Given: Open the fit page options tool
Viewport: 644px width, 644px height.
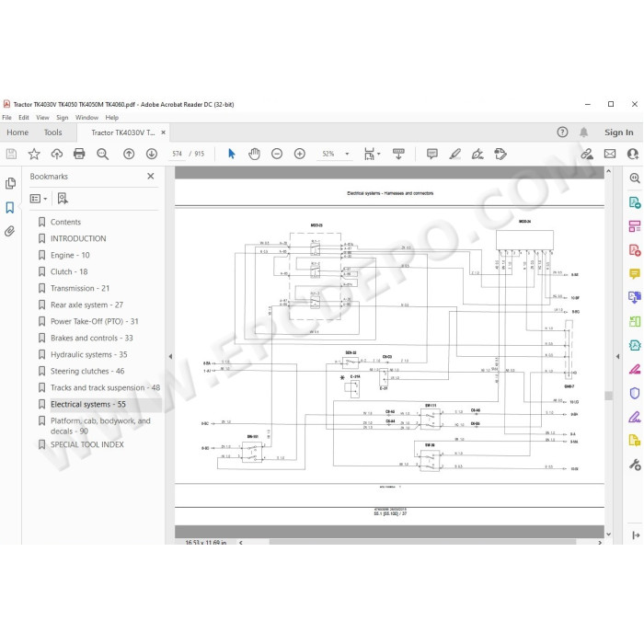Looking at the screenshot, I should (x=372, y=154).
